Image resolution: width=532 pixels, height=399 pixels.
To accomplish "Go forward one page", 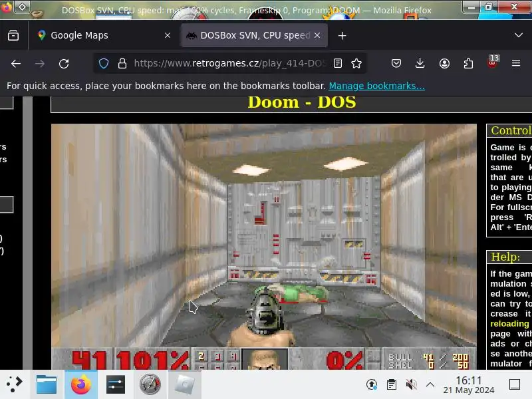I will (40, 63).
